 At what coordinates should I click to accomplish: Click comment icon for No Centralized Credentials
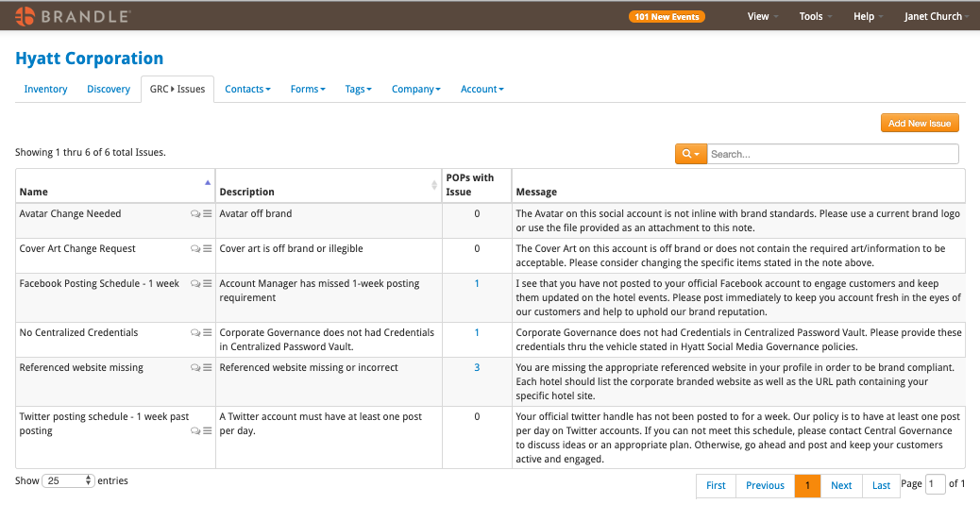click(195, 333)
